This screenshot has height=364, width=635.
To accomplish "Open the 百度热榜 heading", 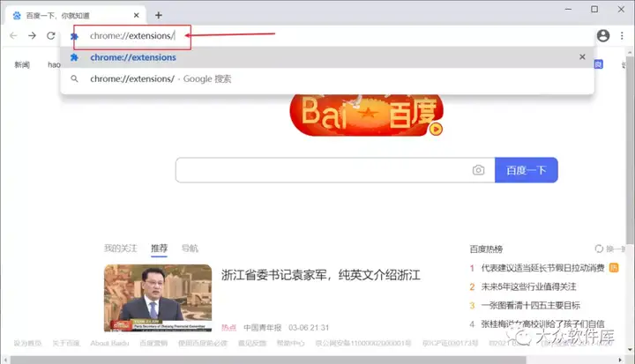I will 486,249.
